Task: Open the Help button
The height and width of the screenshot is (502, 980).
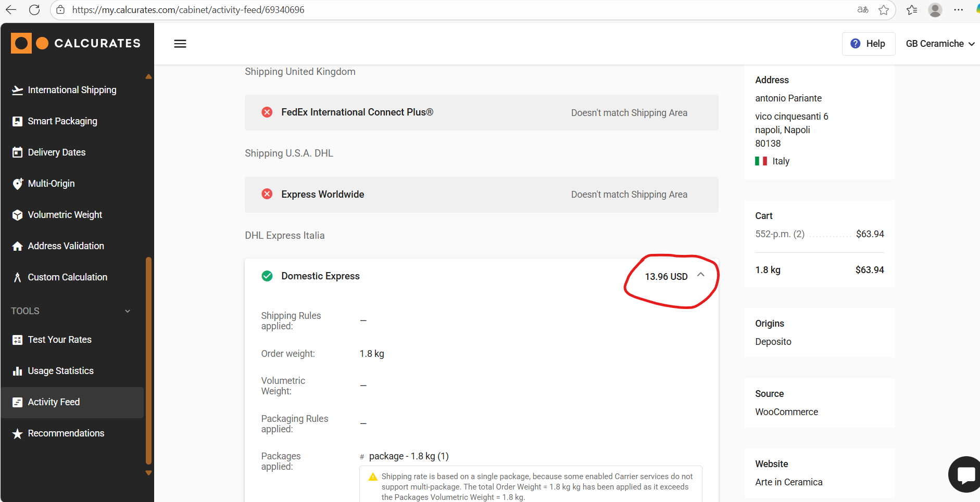Action: (868, 44)
